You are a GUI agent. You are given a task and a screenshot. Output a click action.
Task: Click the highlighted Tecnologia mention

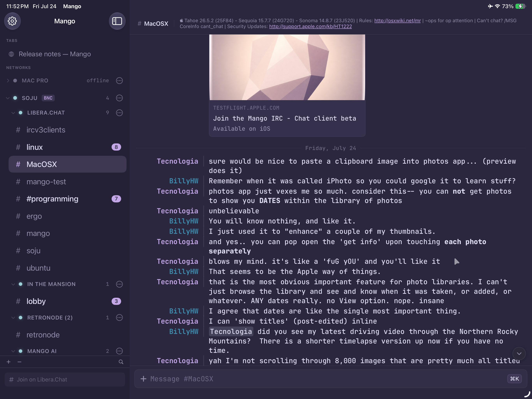(x=231, y=332)
